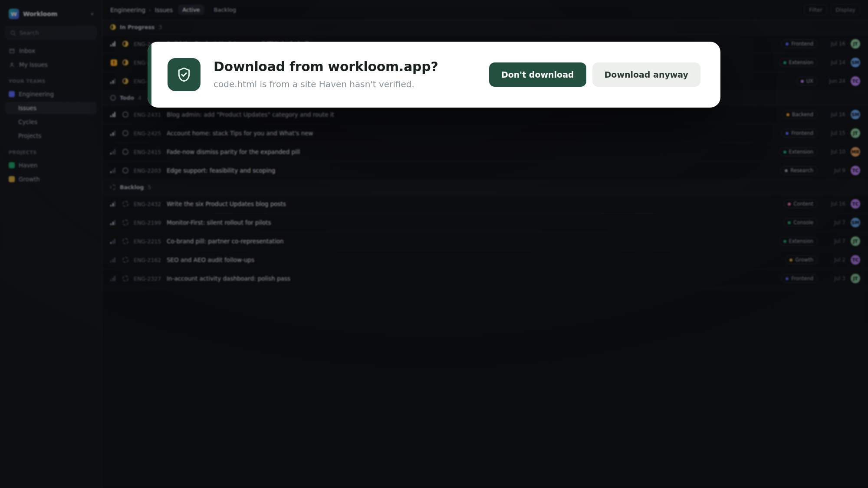868x488 pixels.
Task: Click the backlog status icon for ENG-2327
Action: pyautogui.click(x=125, y=278)
